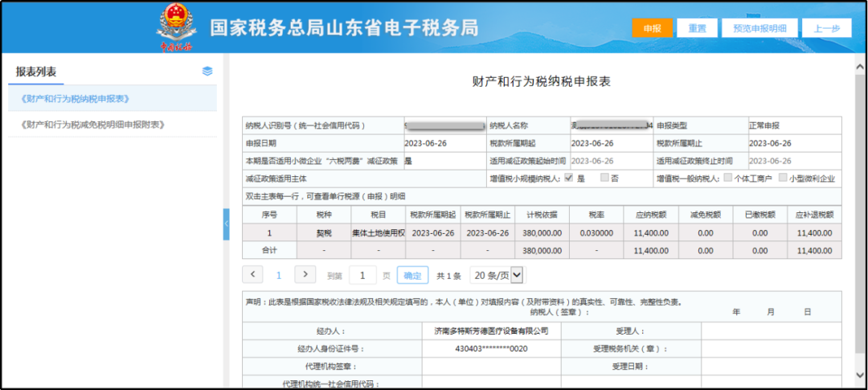Click the 税率 column header
This screenshot has width=868, height=390.
tap(596, 215)
